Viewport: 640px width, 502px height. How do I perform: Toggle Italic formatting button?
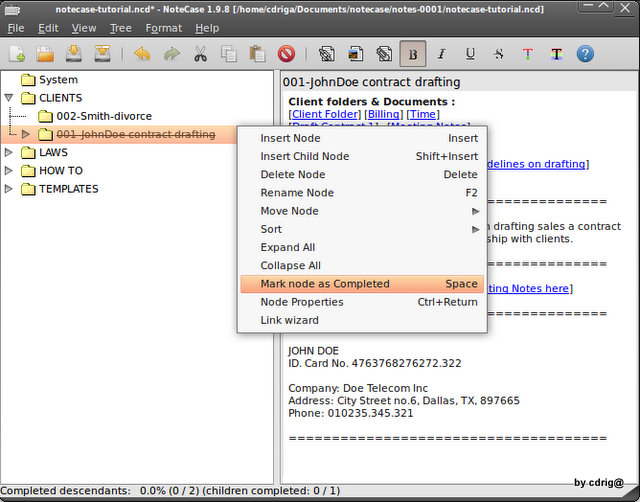(442, 54)
